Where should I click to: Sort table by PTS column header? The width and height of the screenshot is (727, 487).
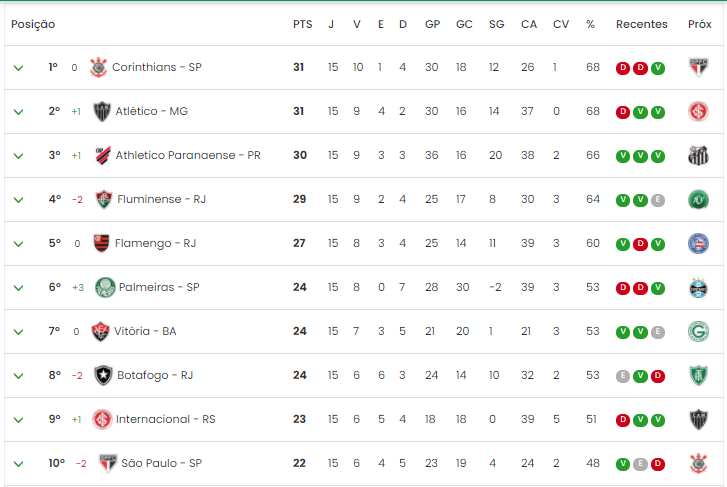(x=303, y=24)
